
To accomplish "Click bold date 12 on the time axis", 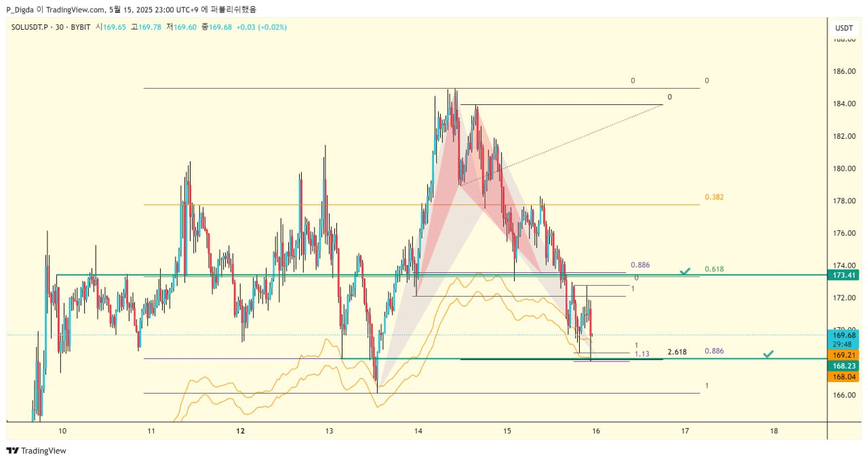I will pyautogui.click(x=240, y=431).
